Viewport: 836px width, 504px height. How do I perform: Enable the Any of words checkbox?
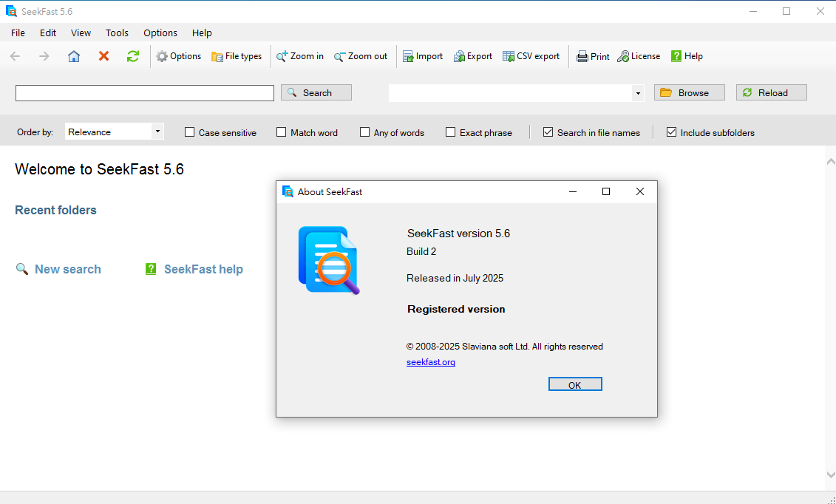click(364, 132)
